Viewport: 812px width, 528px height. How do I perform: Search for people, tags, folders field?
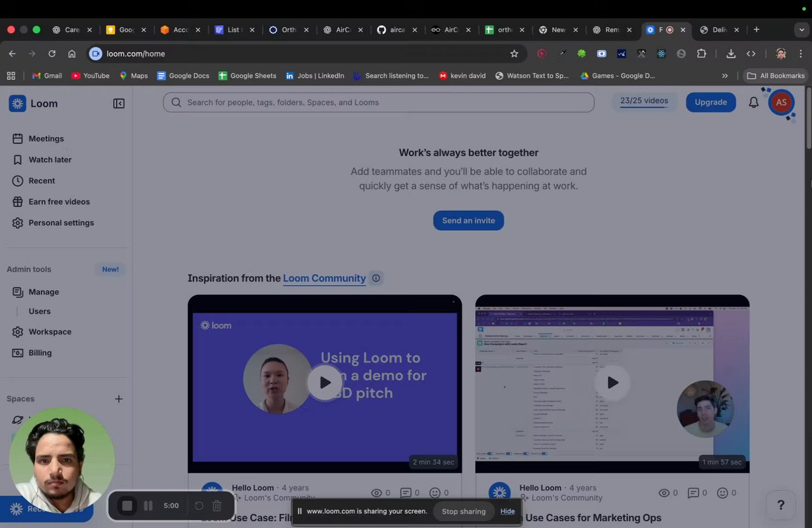click(379, 102)
